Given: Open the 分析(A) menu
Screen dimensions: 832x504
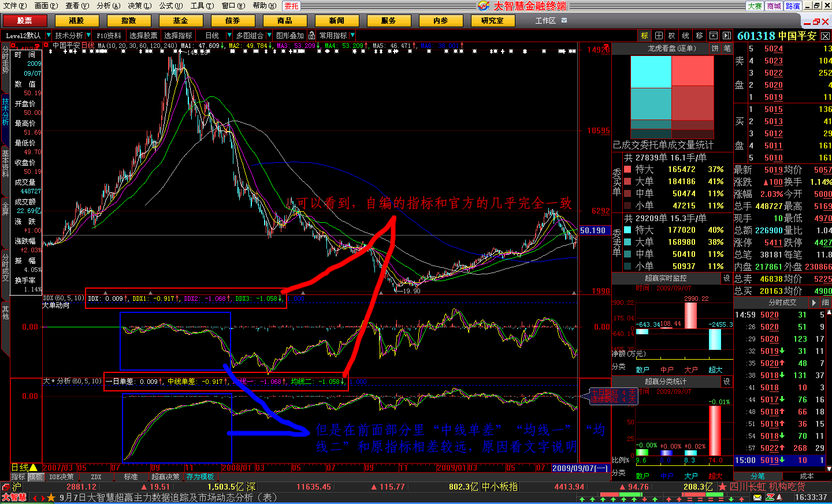Looking at the screenshot, I should pyautogui.click(x=109, y=6).
